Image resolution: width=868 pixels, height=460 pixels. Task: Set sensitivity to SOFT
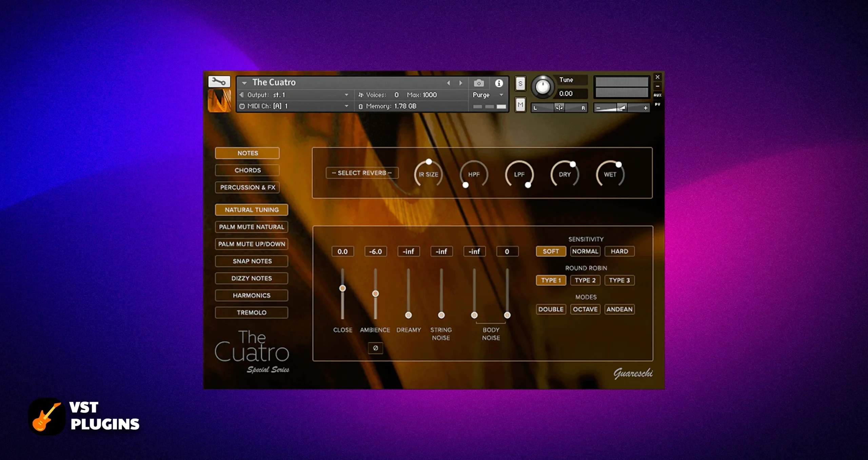[x=551, y=252]
